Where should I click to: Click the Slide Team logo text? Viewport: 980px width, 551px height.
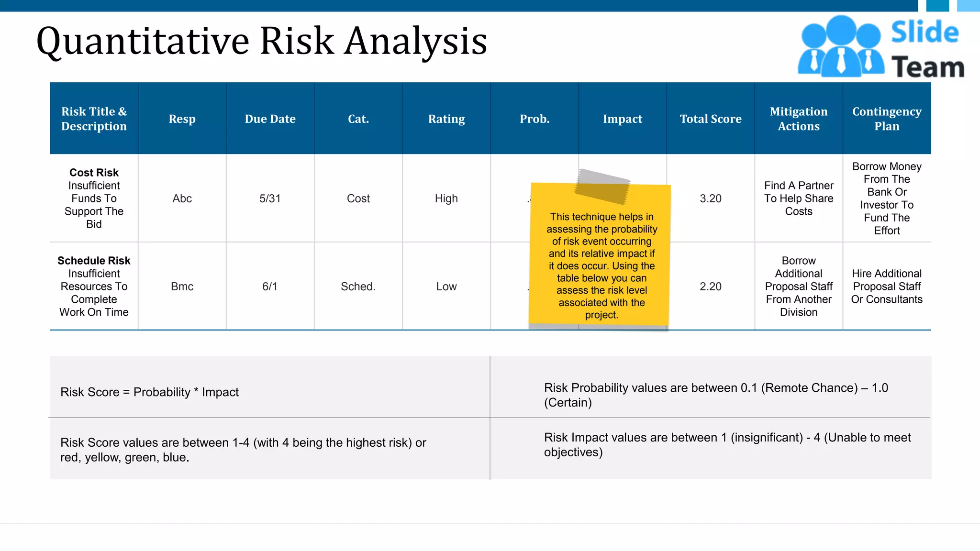click(x=927, y=49)
